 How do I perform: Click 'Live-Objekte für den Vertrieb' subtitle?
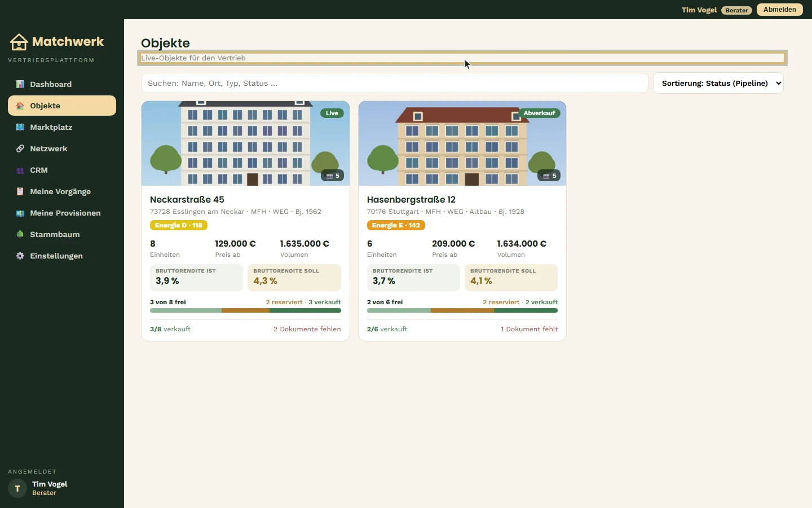[193, 58]
